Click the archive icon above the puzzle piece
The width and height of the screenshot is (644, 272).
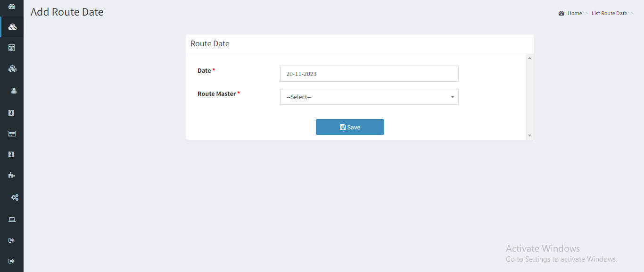pos(12,154)
